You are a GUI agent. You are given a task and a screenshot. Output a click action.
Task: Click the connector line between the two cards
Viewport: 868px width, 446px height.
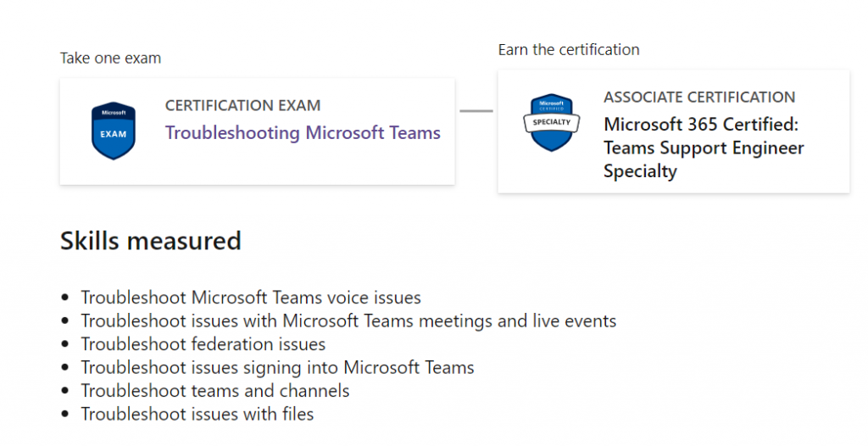click(476, 110)
